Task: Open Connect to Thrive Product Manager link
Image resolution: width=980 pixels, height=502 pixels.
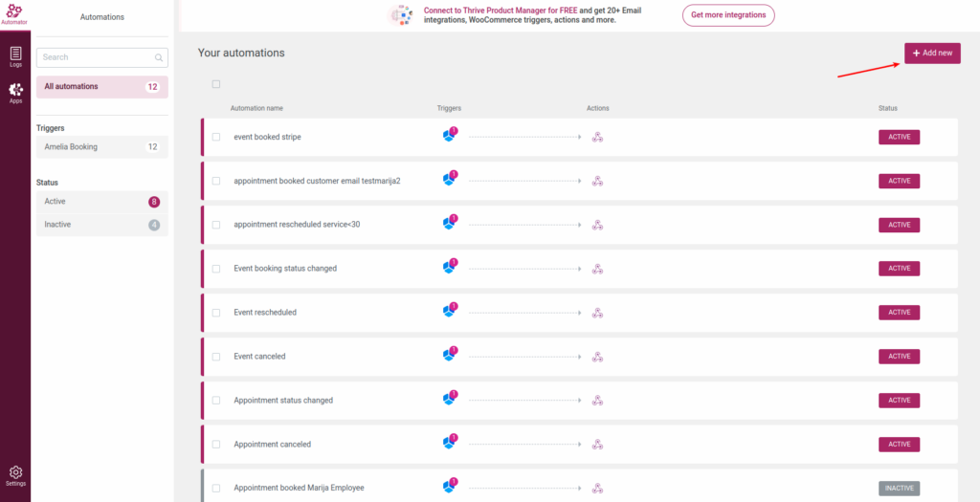Action: 501,11
